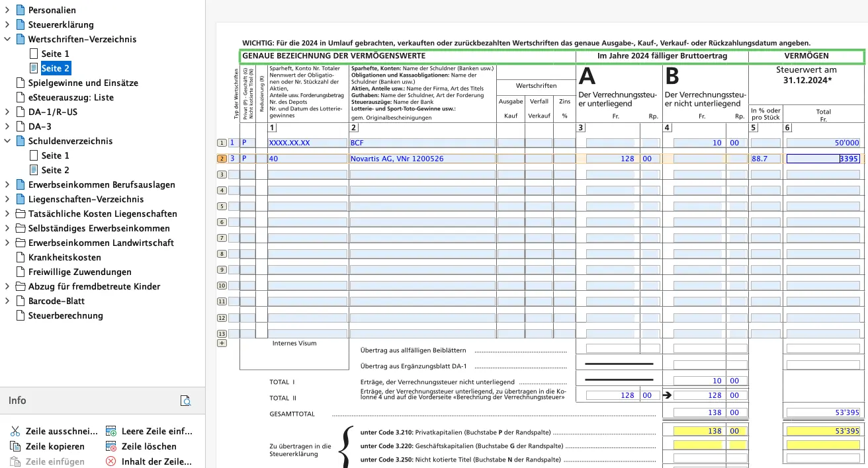Click the scissors icon for Zeile ausschneiden

pos(15,431)
